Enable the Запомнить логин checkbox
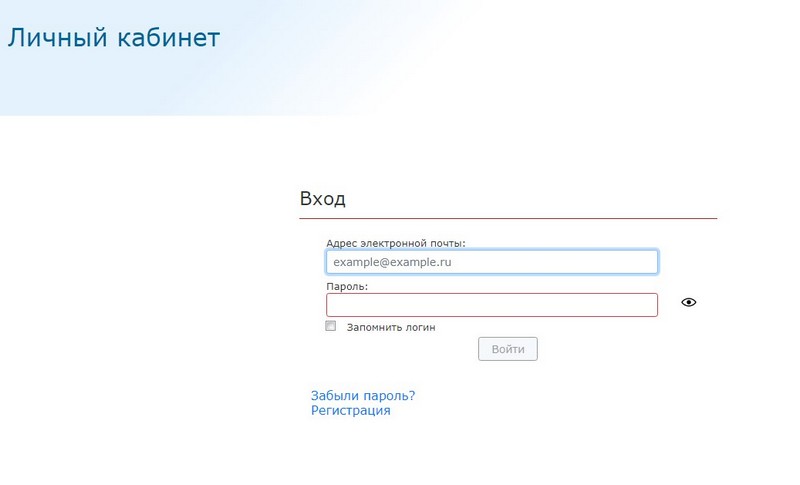This screenshot has width=800, height=485. [x=331, y=326]
